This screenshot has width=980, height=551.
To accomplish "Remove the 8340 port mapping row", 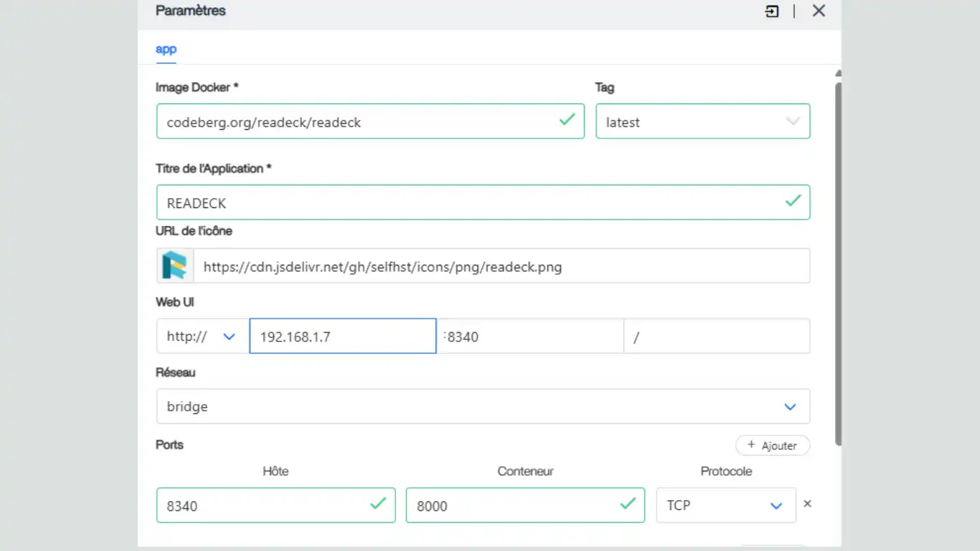I will 807,504.
